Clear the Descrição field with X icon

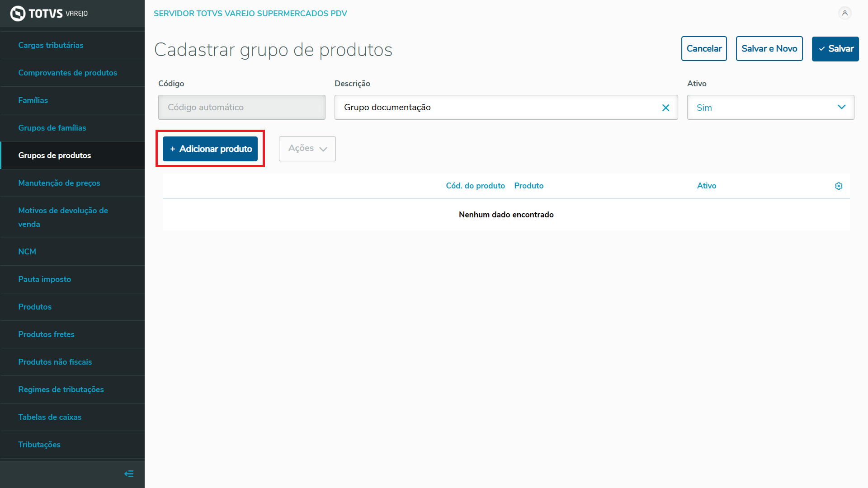point(665,108)
